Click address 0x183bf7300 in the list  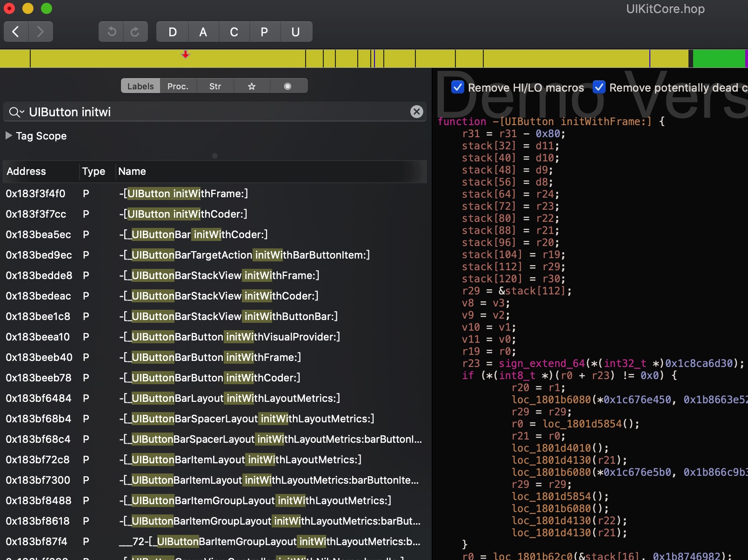tap(38, 480)
